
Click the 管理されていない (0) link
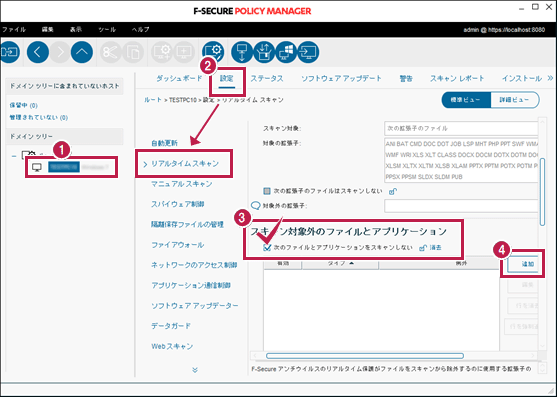point(39,118)
